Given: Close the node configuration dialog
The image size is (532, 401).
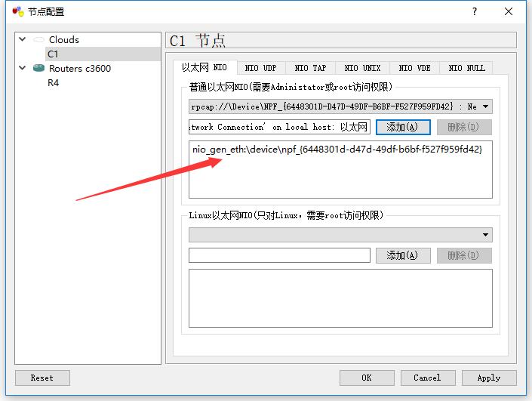Looking at the screenshot, I should point(509,11).
